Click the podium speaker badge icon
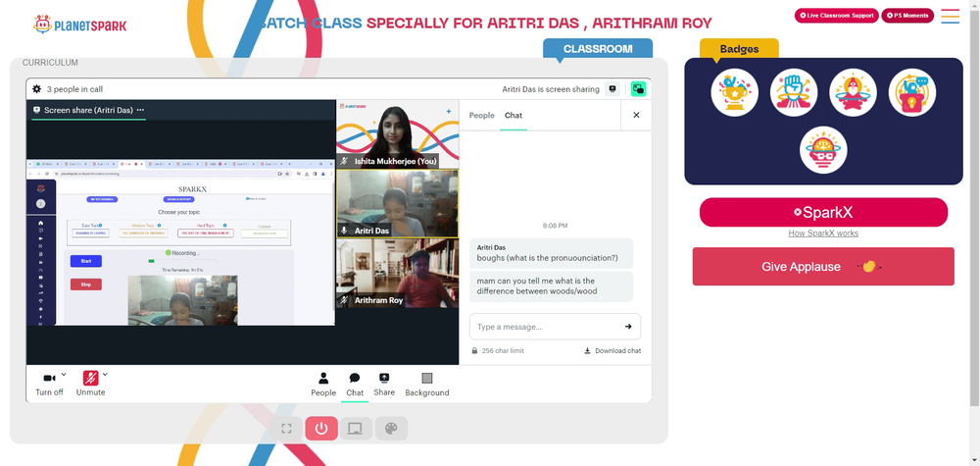Image resolution: width=980 pixels, height=466 pixels. point(911,92)
